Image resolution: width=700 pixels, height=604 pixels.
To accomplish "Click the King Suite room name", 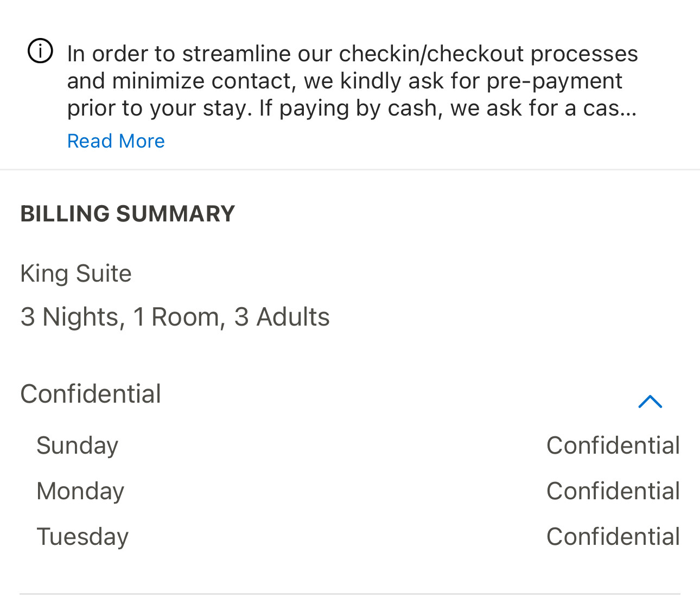I will (76, 274).
